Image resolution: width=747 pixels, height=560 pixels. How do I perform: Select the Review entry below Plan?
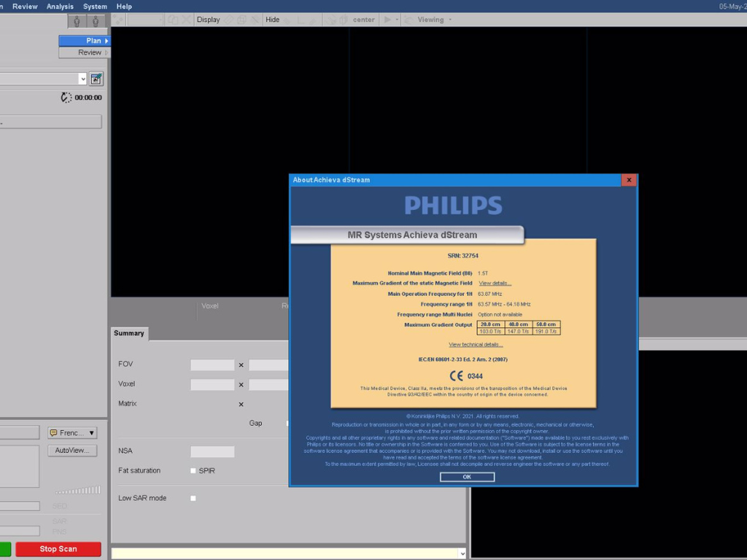pos(85,52)
